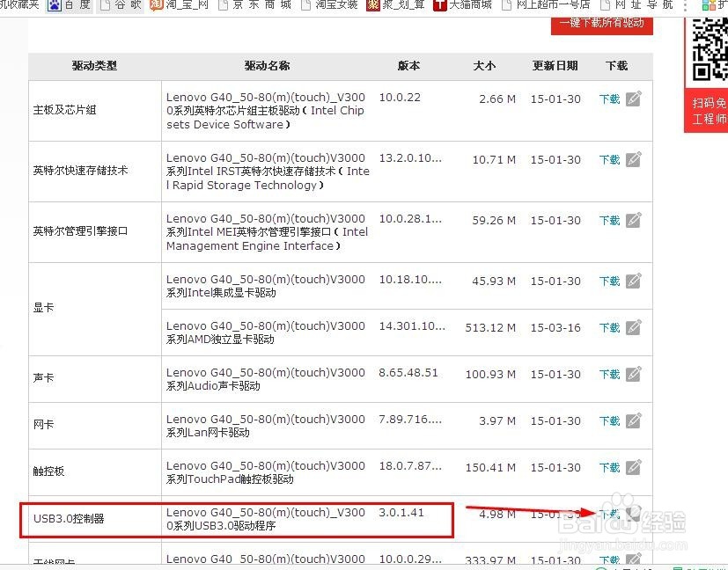728x570 pixels.
Task: Download the Lan network card driver
Action: (x=610, y=421)
